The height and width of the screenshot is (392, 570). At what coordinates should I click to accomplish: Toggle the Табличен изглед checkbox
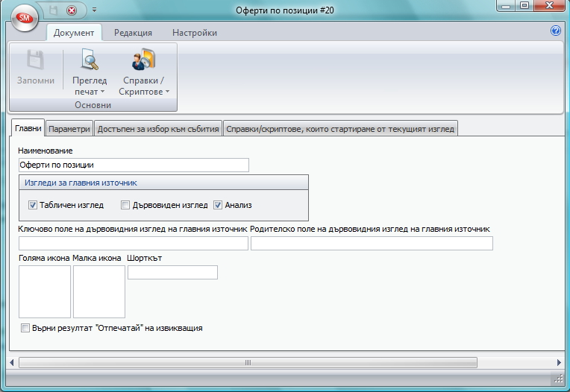pos(33,205)
